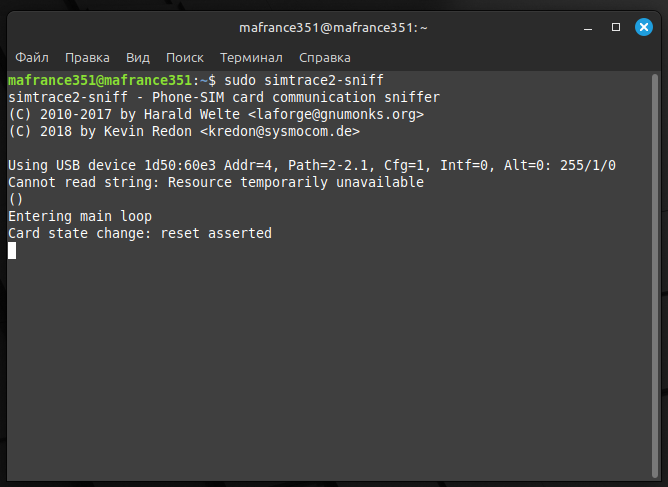This screenshot has width=668, height=487.
Task: Open the Файл menu
Action: click(x=32, y=58)
